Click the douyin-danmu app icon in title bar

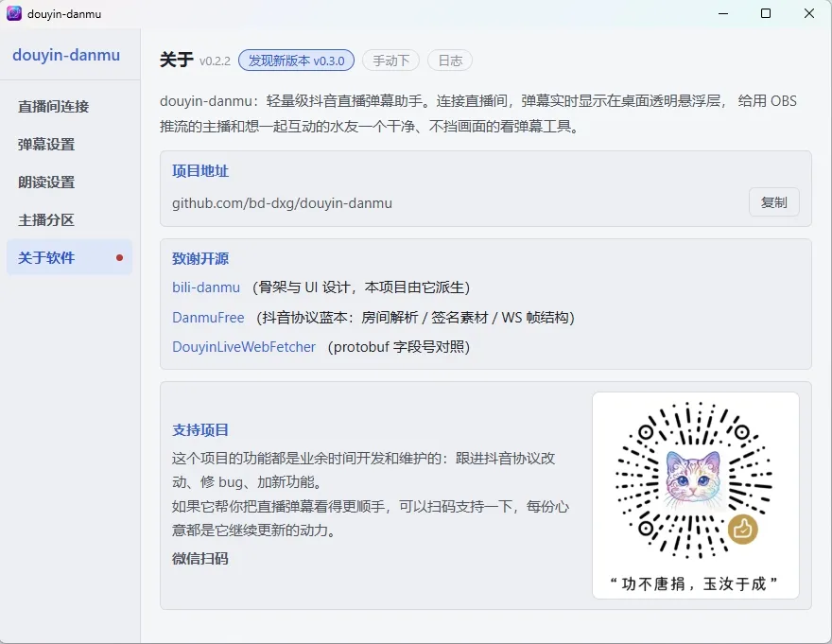pyautogui.click(x=14, y=13)
